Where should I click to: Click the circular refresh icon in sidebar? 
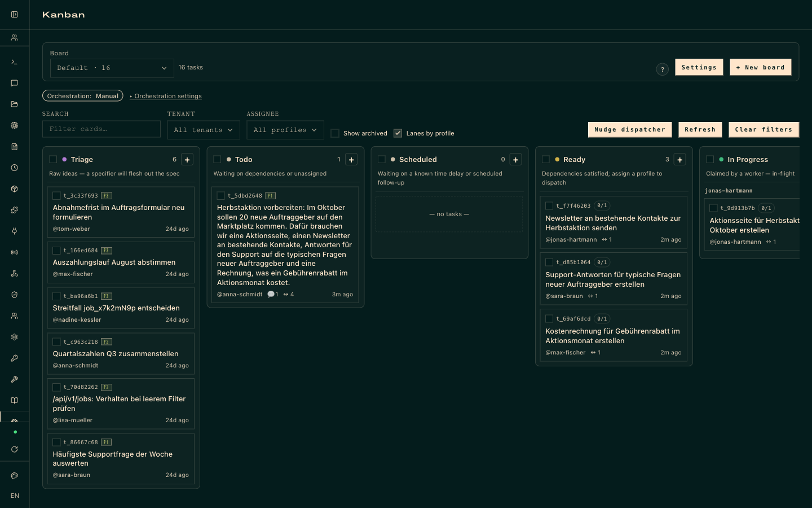15,449
